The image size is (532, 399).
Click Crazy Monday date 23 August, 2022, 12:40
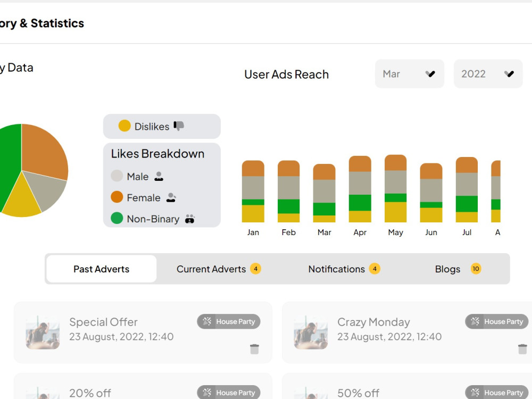[389, 337]
